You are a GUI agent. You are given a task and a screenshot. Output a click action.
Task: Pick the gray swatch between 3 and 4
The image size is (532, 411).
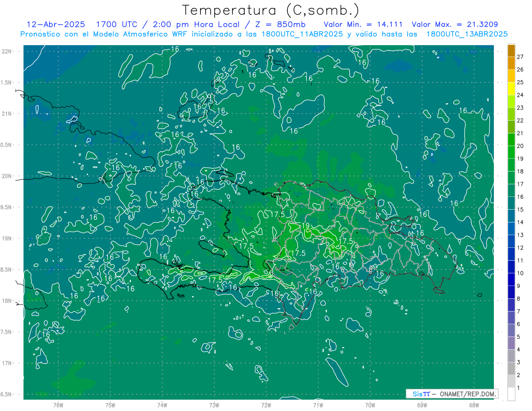tap(511, 356)
